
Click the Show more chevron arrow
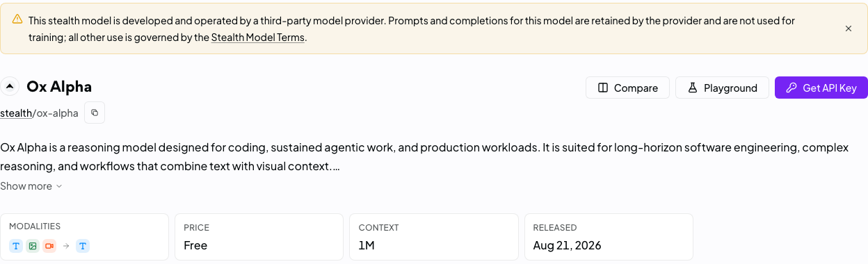[59, 186]
